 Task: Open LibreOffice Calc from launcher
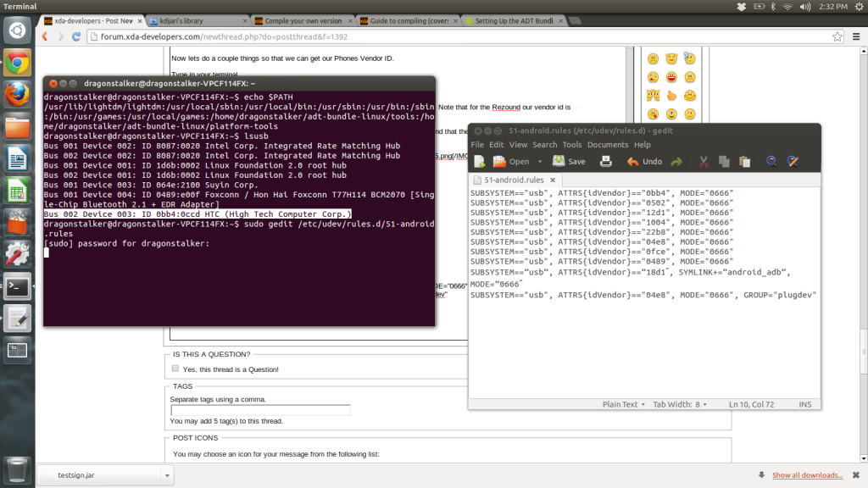[x=17, y=191]
